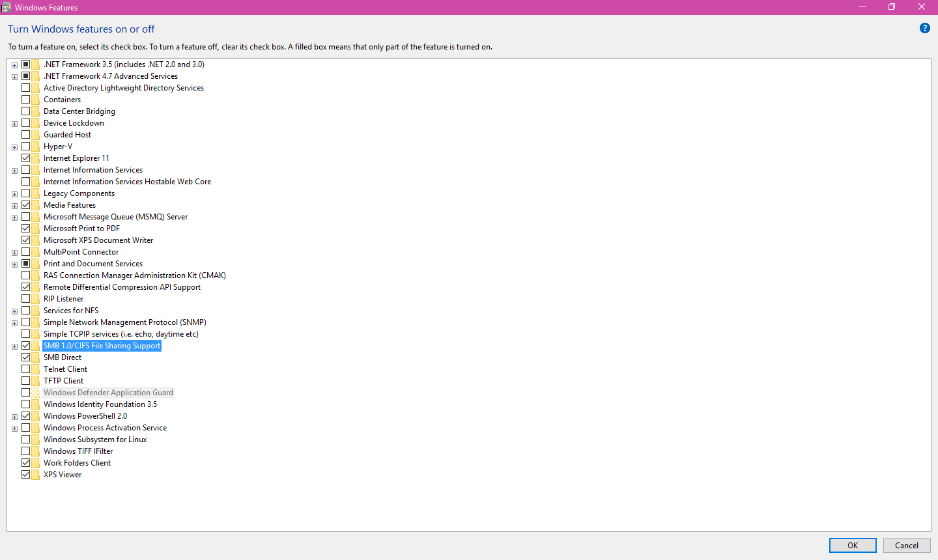
Task: Click folder icon next to XPS Viewer
Action: [36, 475]
